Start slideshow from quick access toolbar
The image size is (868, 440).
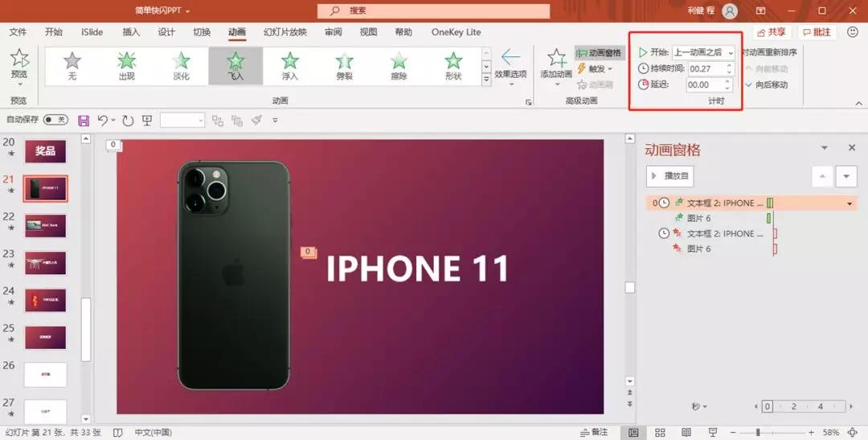click(x=147, y=120)
